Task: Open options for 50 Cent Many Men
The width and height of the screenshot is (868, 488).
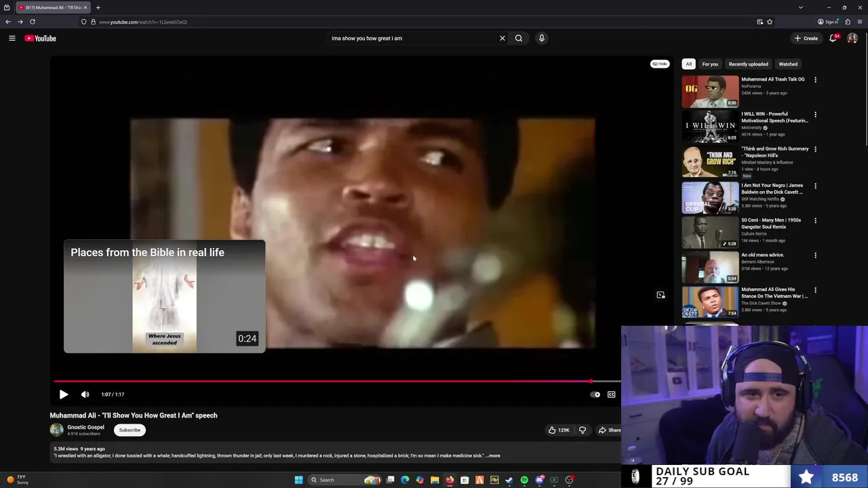Action: point(815,220)
